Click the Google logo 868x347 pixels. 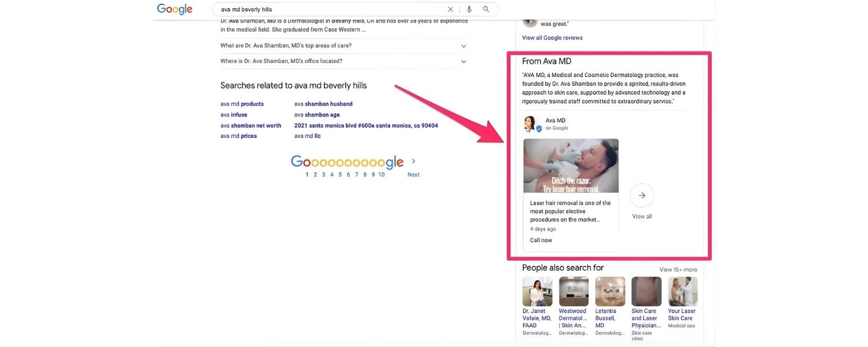pyautogui.click(x=174, y=9)
